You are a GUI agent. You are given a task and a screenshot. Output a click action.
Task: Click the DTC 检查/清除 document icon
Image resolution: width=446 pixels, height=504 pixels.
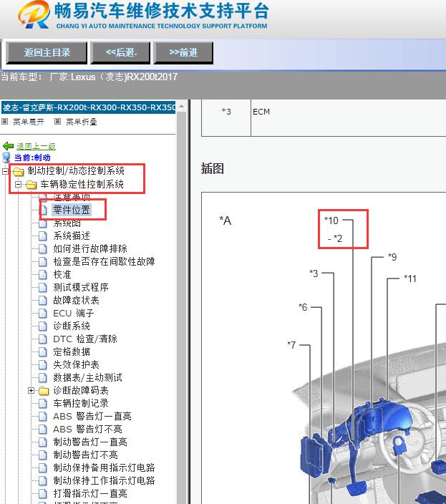43,339
